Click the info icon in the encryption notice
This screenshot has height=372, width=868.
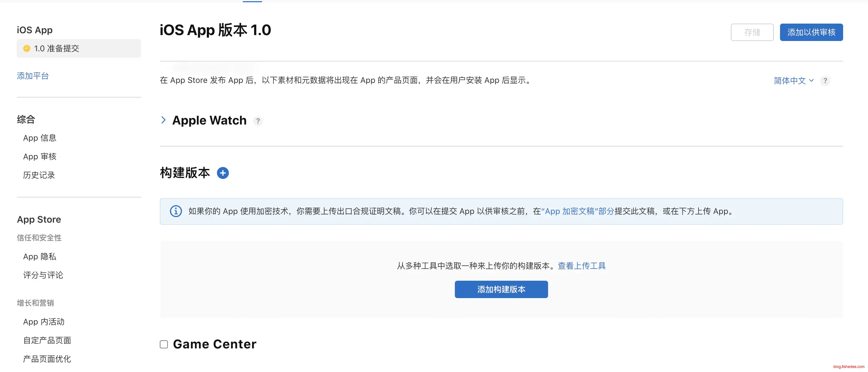click(176, 211)
